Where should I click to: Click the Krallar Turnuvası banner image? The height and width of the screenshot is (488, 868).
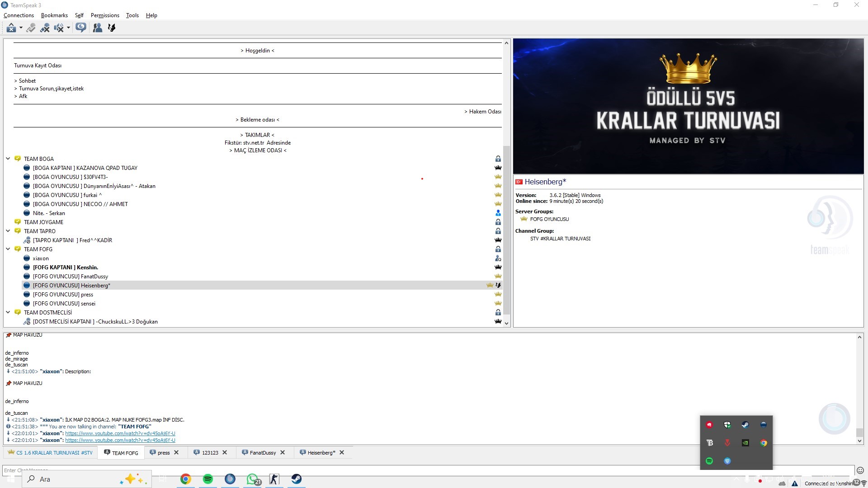point(688,106)
